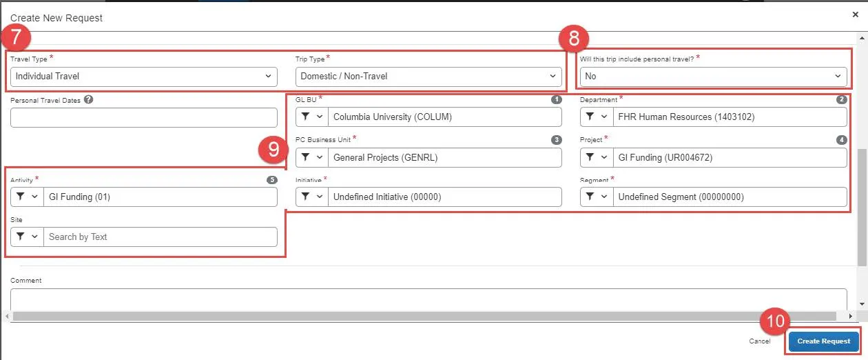Open the Travel Type dropdown
The height and width of the screenshot is (360, 868).
click(144, 77)
